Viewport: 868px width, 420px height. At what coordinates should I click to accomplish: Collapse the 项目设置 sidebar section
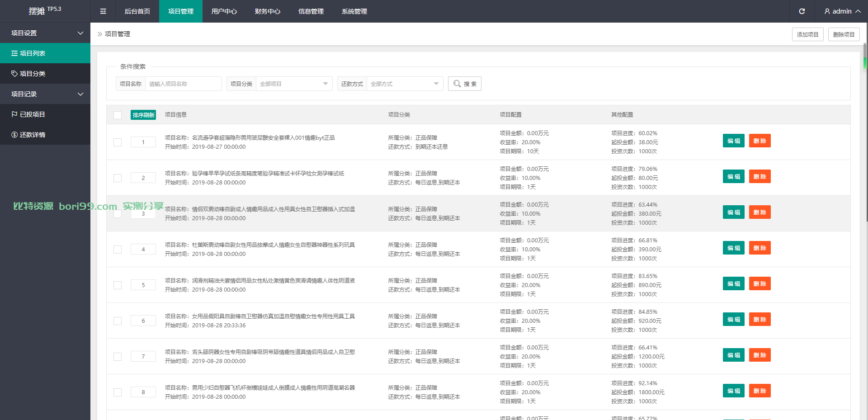(x=45, y=33)
